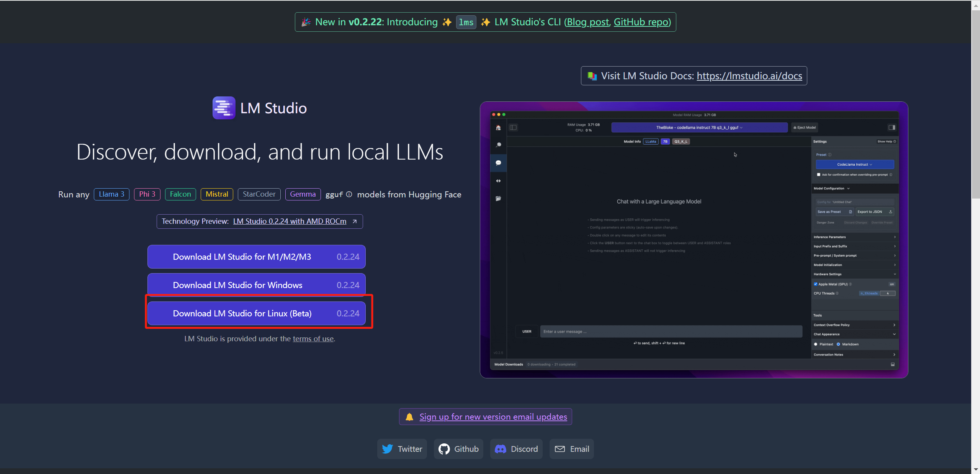Click the app screenshot preview image
The width and height of the screenshot is (980, 474).
(694, 239)
